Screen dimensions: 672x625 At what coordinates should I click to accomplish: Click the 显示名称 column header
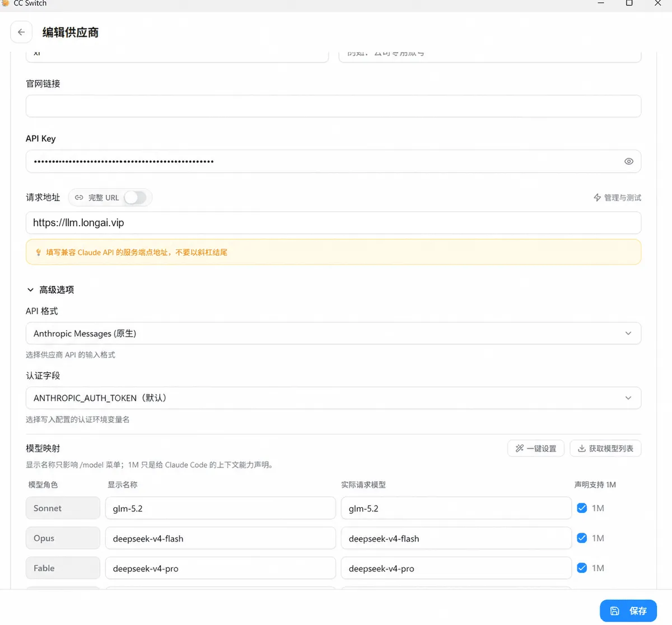pyautogui.click(x=123, y=484)
